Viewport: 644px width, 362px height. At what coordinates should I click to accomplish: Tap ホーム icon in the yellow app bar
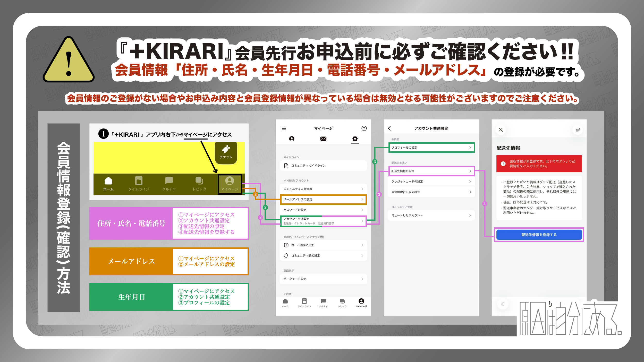click(108, 184)
